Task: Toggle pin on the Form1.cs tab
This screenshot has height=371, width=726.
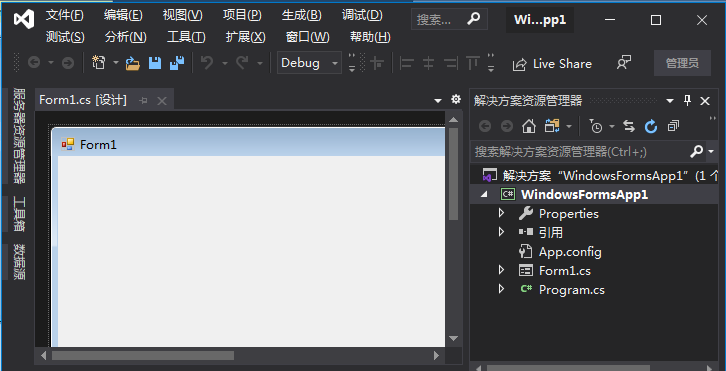Action: (144, 101)
